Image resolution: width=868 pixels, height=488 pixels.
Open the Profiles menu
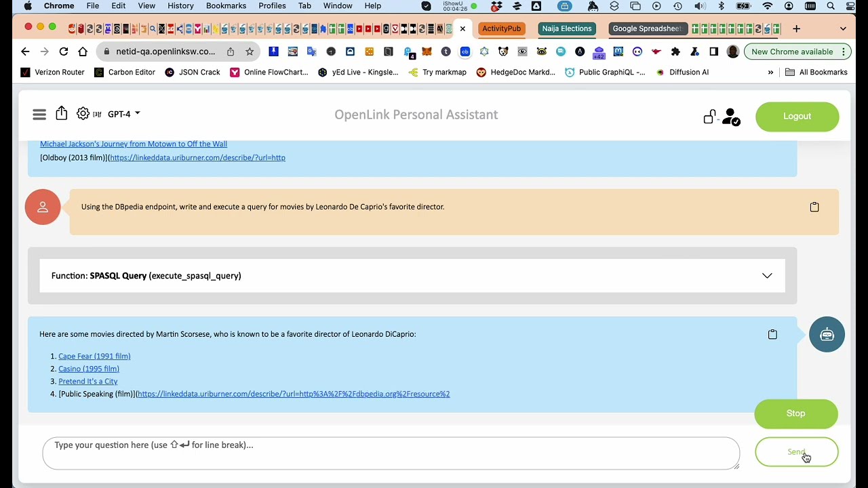click(272, 6)
